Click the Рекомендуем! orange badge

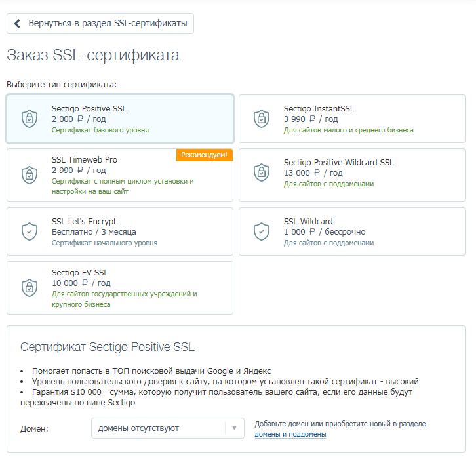(x=204, y=155)
